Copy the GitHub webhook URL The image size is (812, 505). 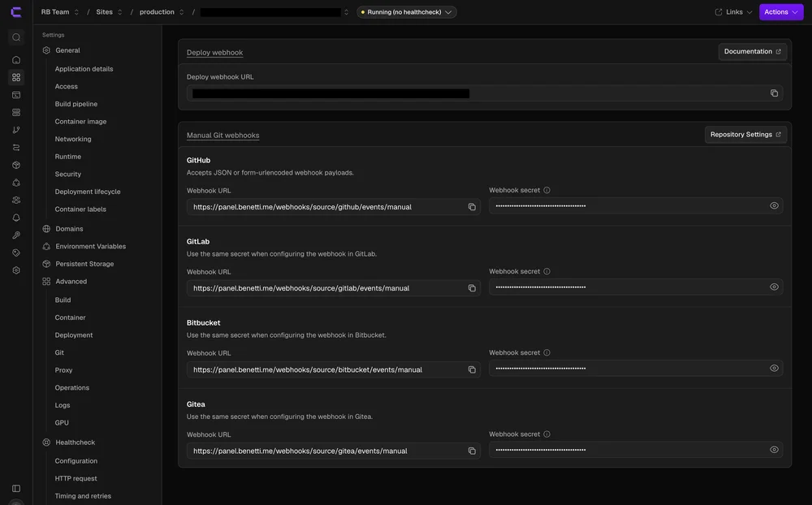pos(472,207)
